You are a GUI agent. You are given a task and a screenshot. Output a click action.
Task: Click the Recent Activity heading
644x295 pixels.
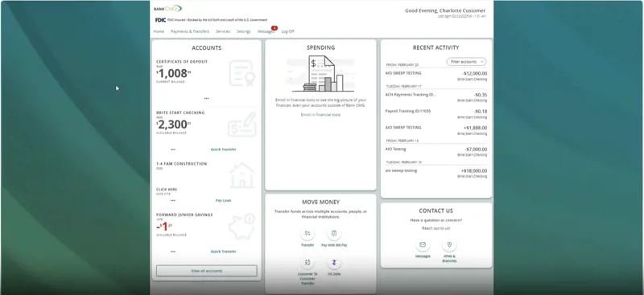pyautogui.click(x=436, y=47)
